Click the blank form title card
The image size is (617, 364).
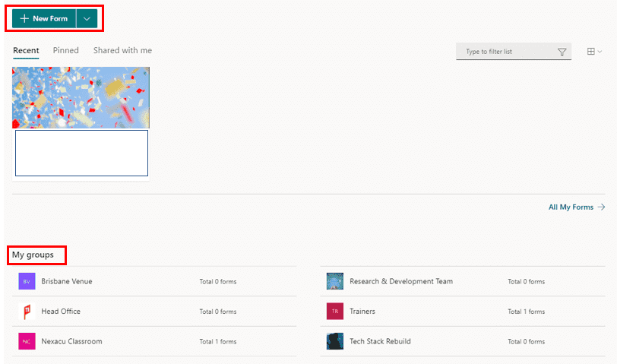pyautogui.click(x=81, y=153)
